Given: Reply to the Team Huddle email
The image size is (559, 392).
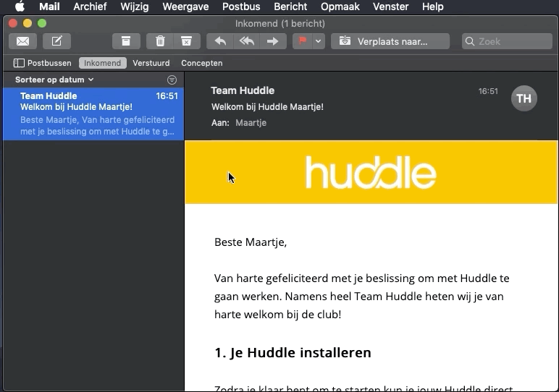Looking at the screenshot, I should tap(220, 41).
